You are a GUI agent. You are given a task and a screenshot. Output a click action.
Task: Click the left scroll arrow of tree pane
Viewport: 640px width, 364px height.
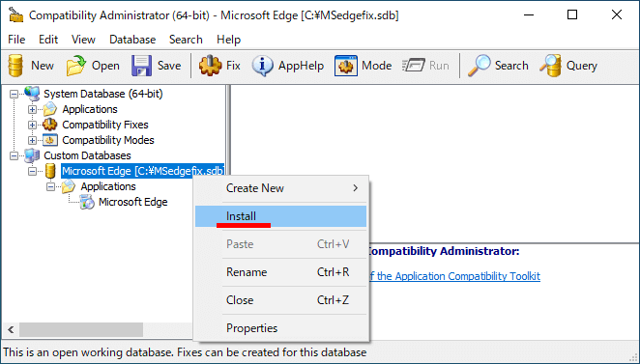point(11,330)
